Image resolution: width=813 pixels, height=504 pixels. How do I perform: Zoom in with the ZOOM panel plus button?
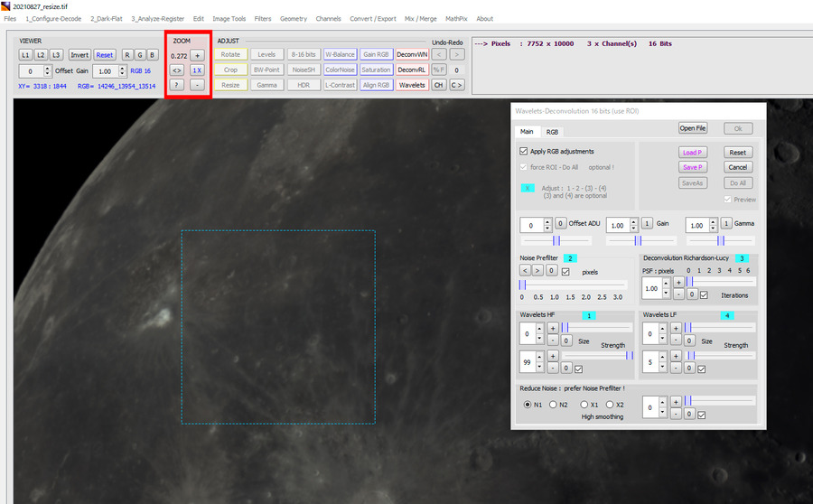coord(197,55)
